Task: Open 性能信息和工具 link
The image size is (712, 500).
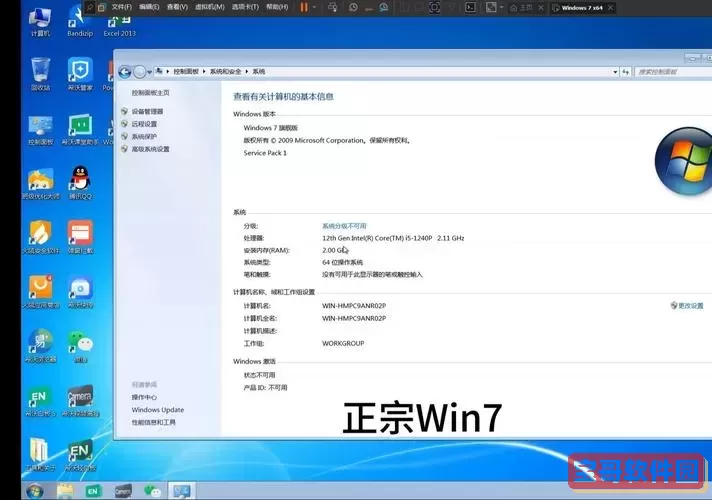Action: tap(153, 422)
